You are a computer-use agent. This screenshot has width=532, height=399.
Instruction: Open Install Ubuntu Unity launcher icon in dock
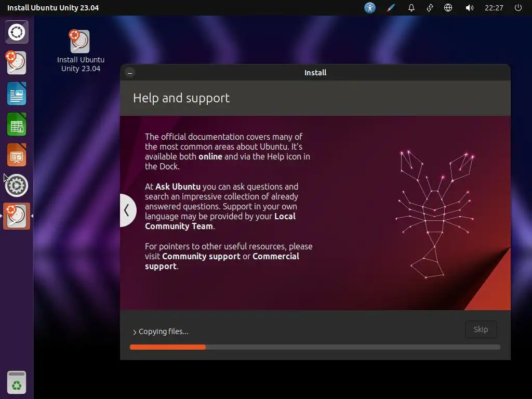[17, 63]
